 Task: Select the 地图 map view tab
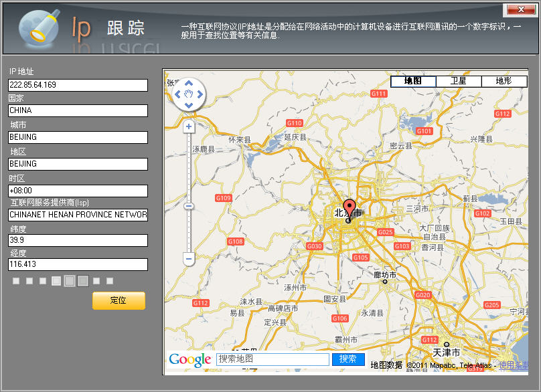(x=413, y=81)
